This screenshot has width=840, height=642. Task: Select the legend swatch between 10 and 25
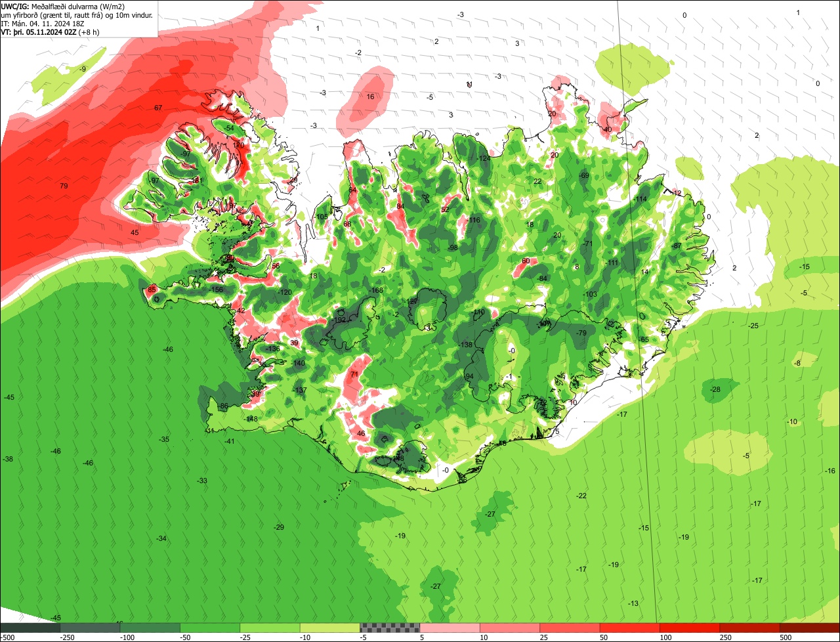(510, 628)
